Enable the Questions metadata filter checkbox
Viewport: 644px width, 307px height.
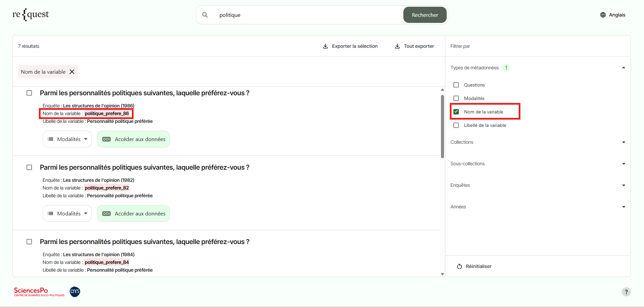[456, 85]
